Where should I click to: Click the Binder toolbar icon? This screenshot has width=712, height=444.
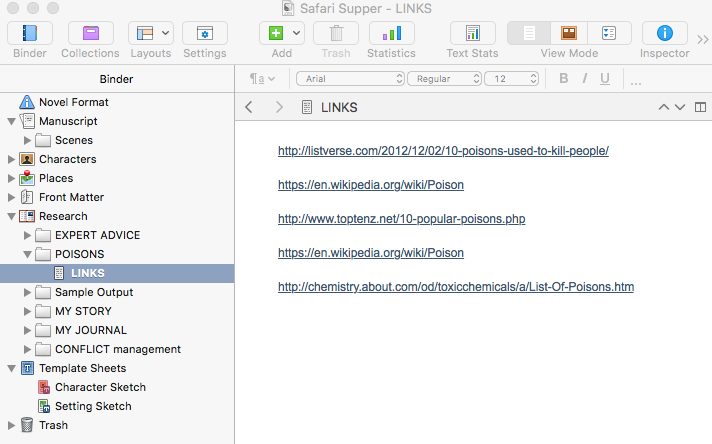[30, 33]
